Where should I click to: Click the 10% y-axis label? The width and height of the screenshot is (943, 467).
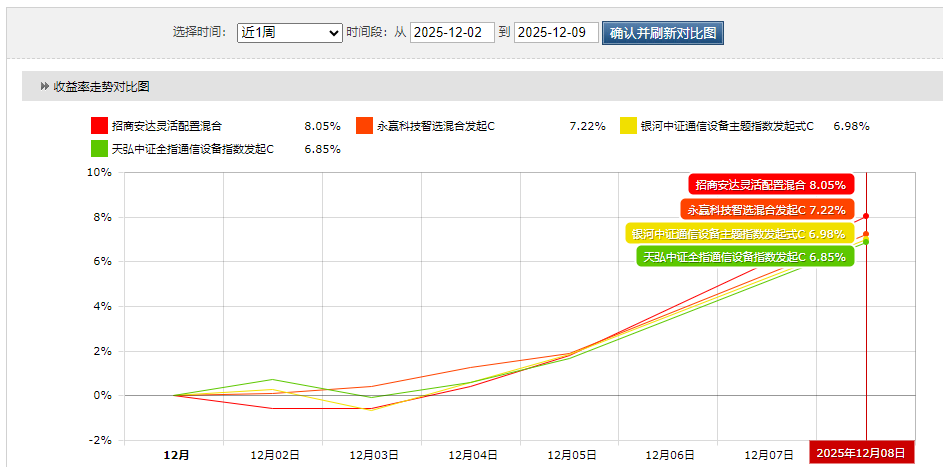click(x=100, y=172)
